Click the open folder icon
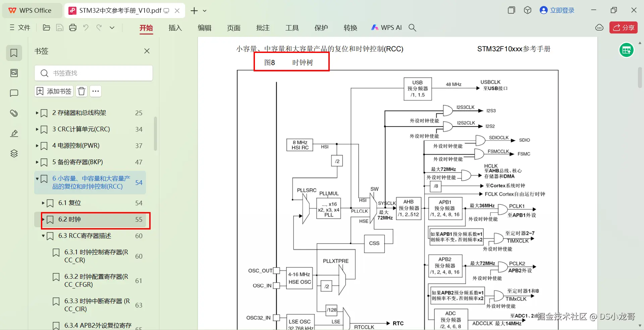The image size is (644, 330). (47, 27)
